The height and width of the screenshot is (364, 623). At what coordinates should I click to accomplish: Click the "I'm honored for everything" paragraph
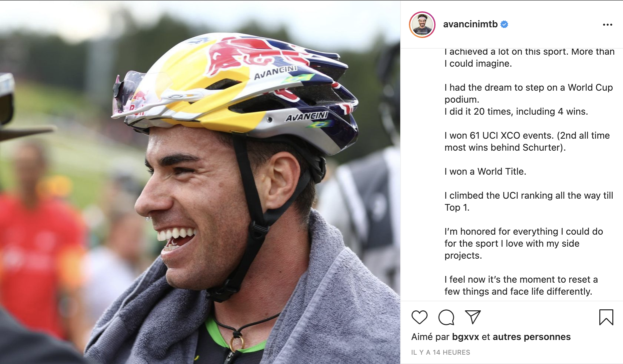[524, 243]
